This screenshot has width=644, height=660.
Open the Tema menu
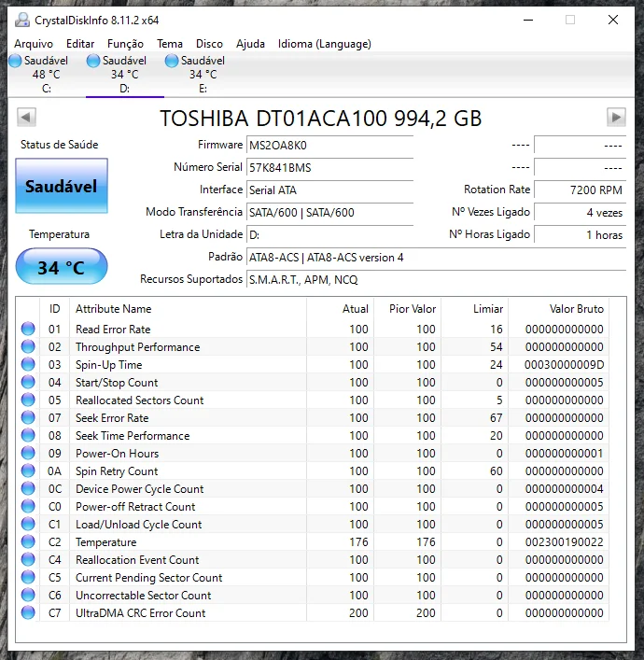tap(170, 44)
